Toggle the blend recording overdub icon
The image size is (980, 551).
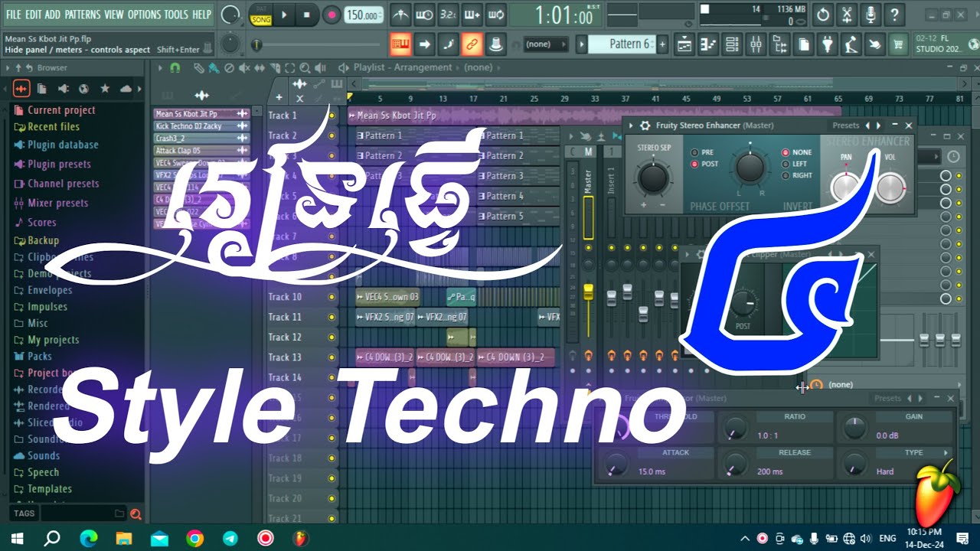click(472, 15)
